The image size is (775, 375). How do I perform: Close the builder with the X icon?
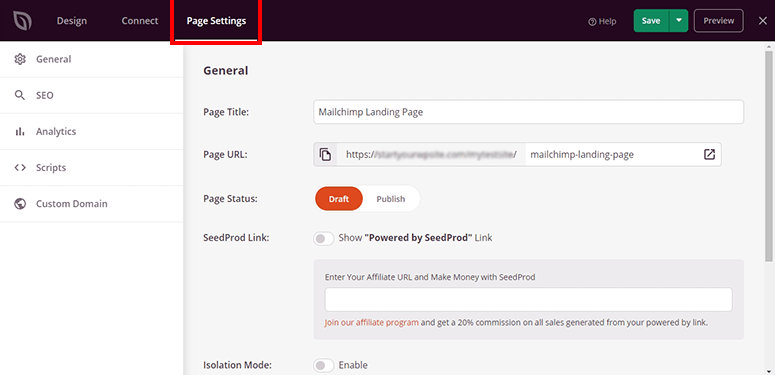(763, 21)
